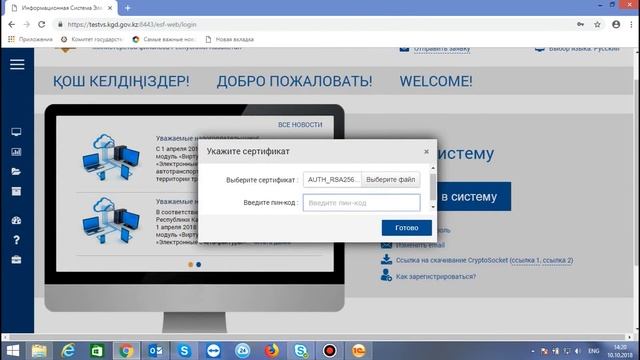Screen dimensions: 640x360
Task: Click the Выберите файл button
Action: (x=391, y=180)
